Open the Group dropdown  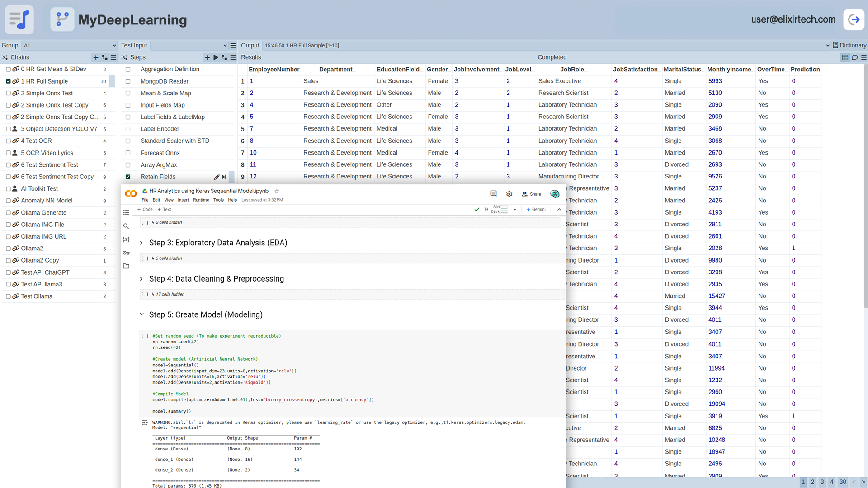(70, 45)
